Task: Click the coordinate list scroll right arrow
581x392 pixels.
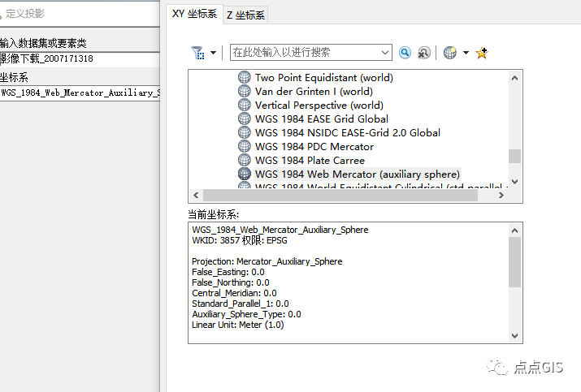Action: point(501,195)
